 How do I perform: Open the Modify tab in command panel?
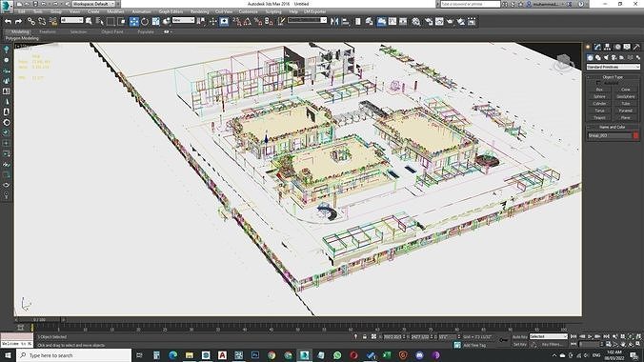(x=597, y=47)
